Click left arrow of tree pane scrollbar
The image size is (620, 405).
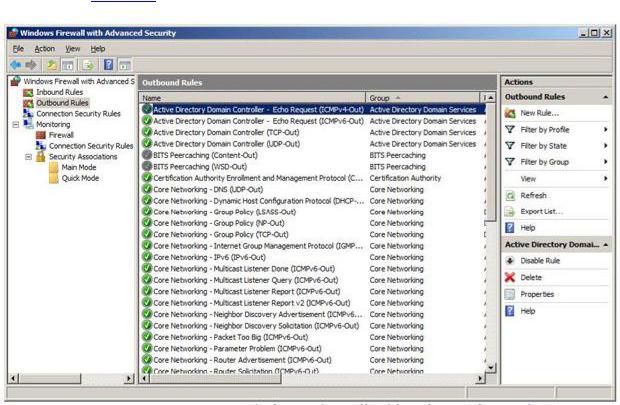[13, 379]
